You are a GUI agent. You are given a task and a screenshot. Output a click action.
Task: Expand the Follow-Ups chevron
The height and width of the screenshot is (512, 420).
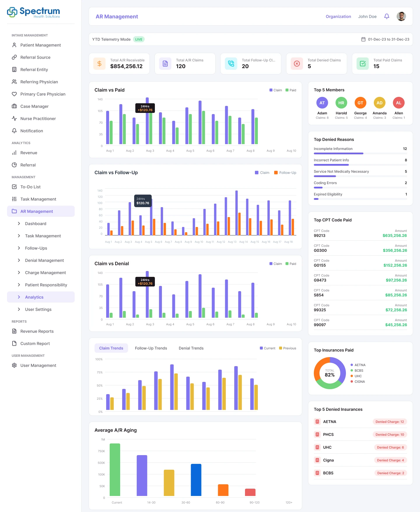pyautogui.click(x=19, y=248)
